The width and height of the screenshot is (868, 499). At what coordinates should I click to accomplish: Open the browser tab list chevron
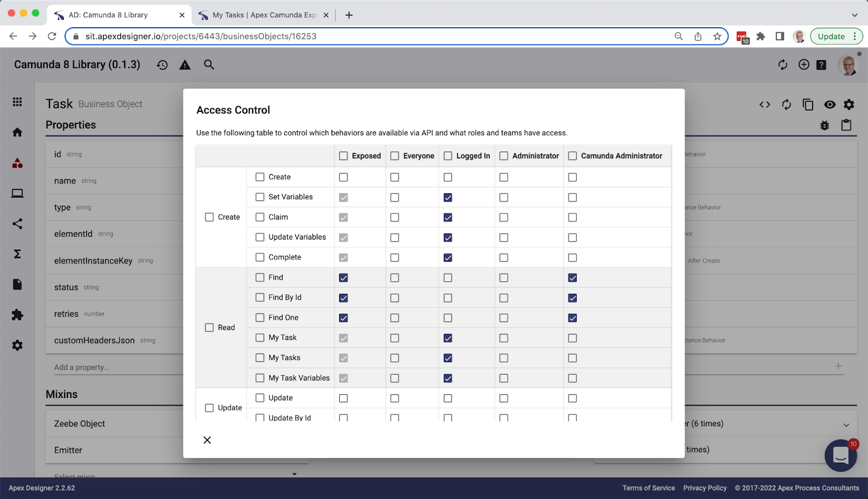pyautogui.click(x=854, y=15)
